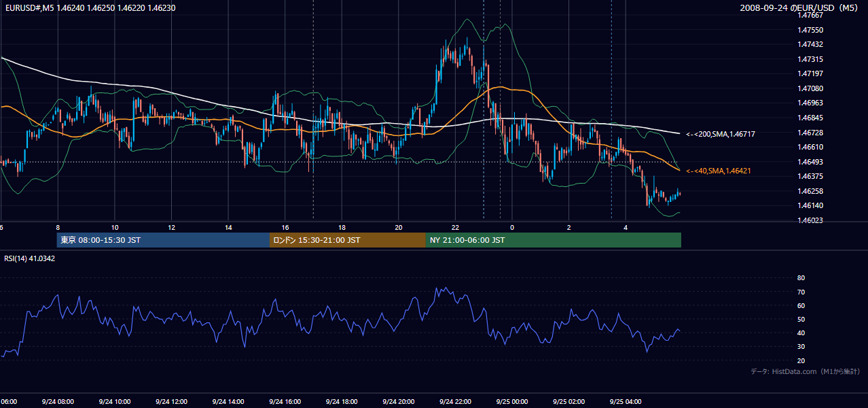Click hour tick 22 below the candlestick chart
This screenshot has width=868, height=408.
click(455, 228)
